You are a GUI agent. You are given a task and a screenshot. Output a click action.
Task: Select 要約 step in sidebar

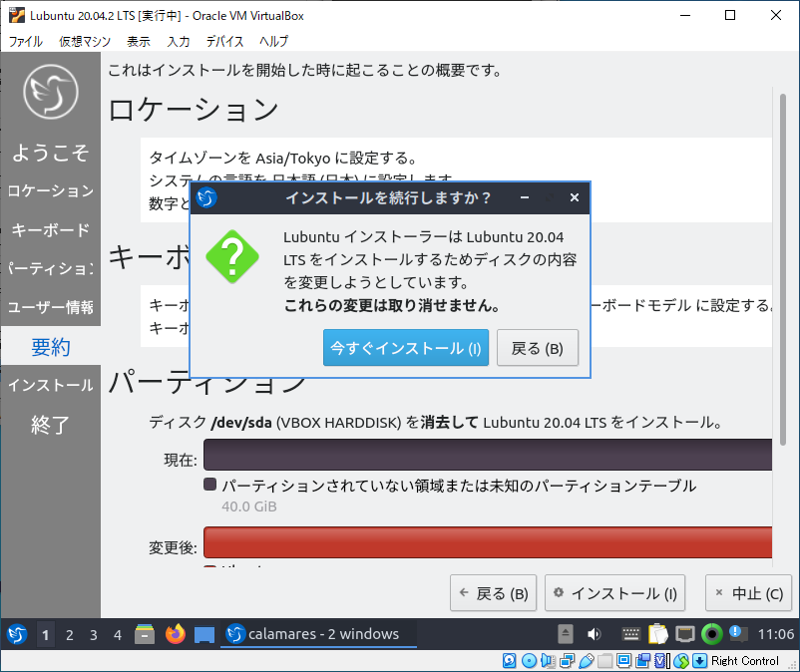51,347
